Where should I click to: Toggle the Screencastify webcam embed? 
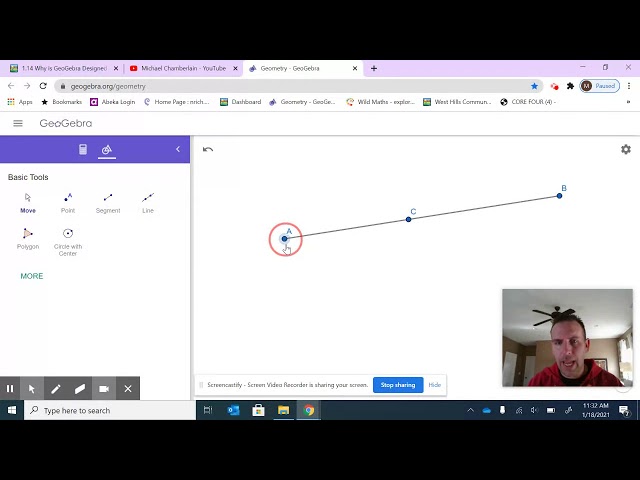(x=104, y=389)
